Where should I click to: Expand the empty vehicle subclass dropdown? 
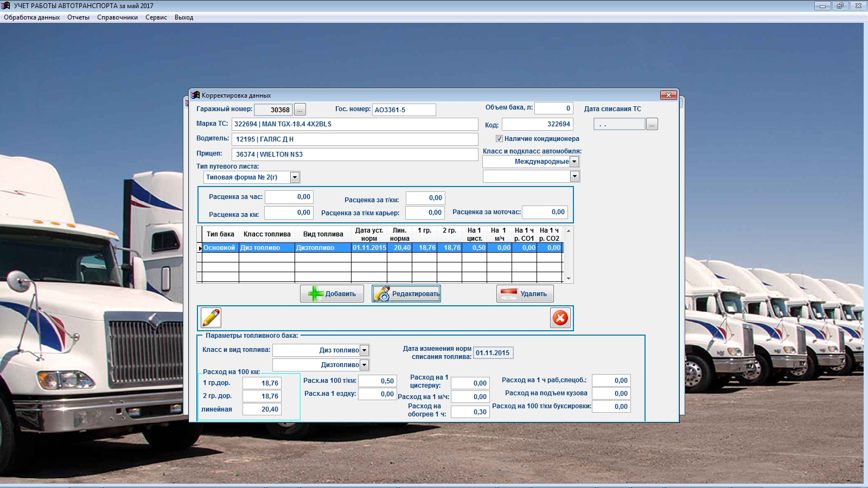[x=575, y=176]
